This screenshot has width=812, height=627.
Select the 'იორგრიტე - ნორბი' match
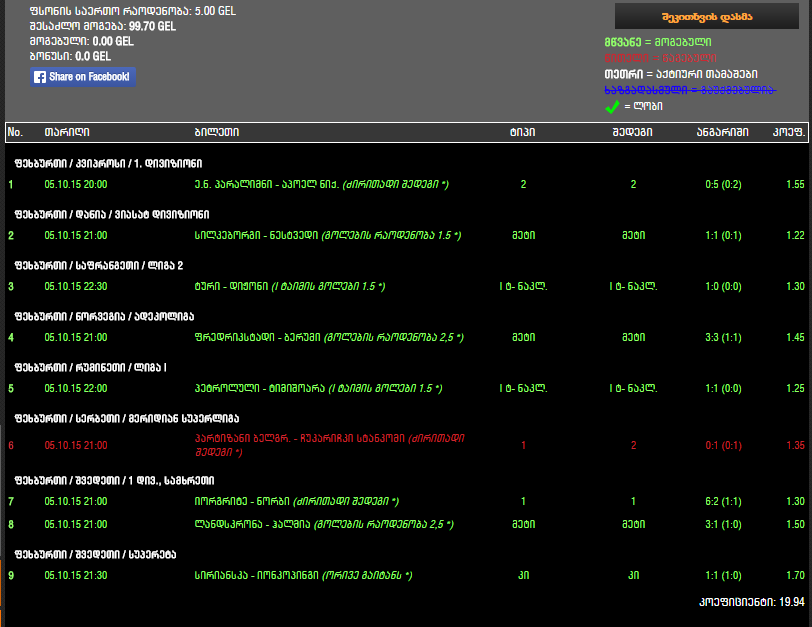[297, 501]
